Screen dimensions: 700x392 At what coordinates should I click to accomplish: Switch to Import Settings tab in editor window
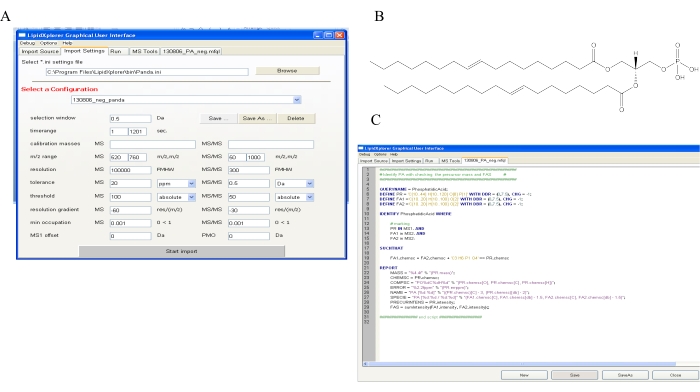[406, 161]
